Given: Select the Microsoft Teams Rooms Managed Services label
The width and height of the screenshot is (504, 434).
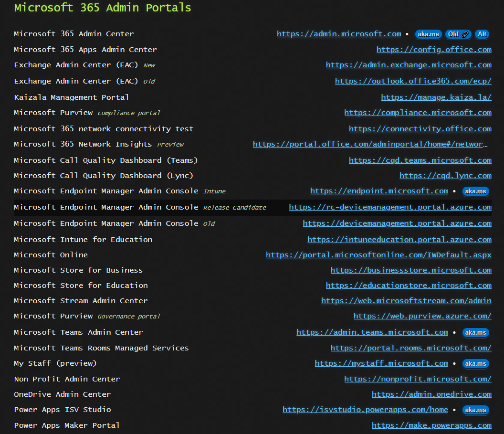Looking at the screenshot, I should click(x=101, y=348).
